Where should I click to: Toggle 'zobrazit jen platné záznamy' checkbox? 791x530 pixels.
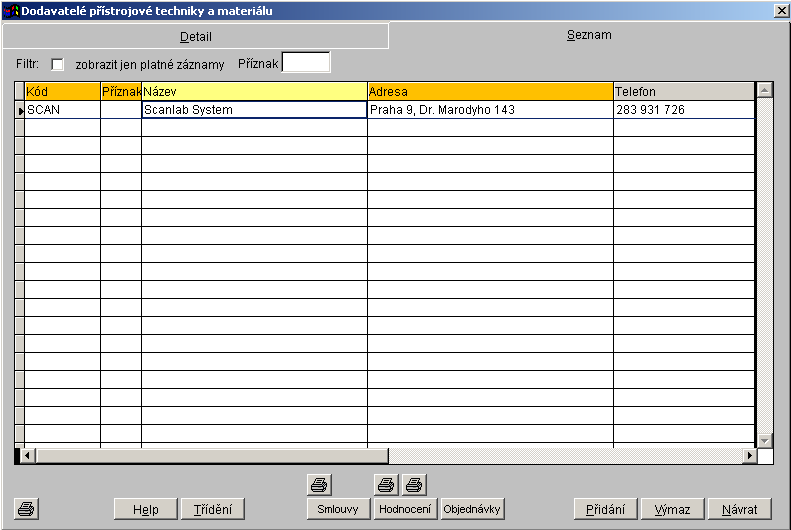coord(57,64)
